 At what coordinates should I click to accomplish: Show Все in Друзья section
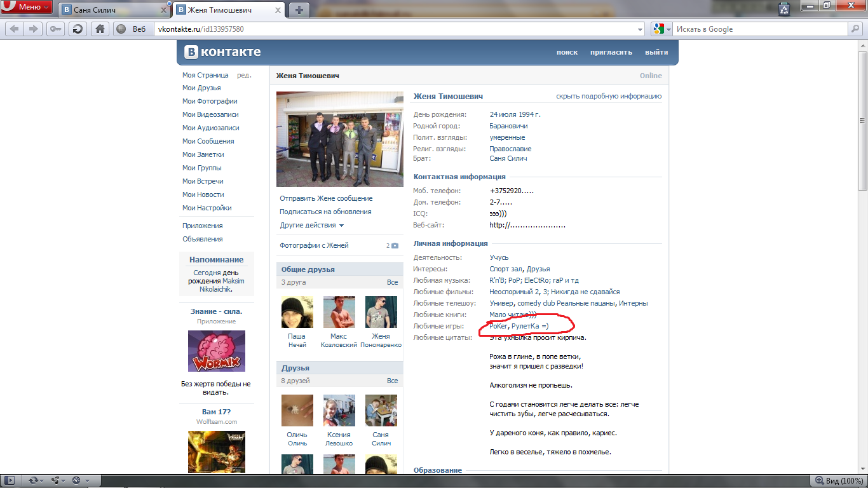pos(393,381)
